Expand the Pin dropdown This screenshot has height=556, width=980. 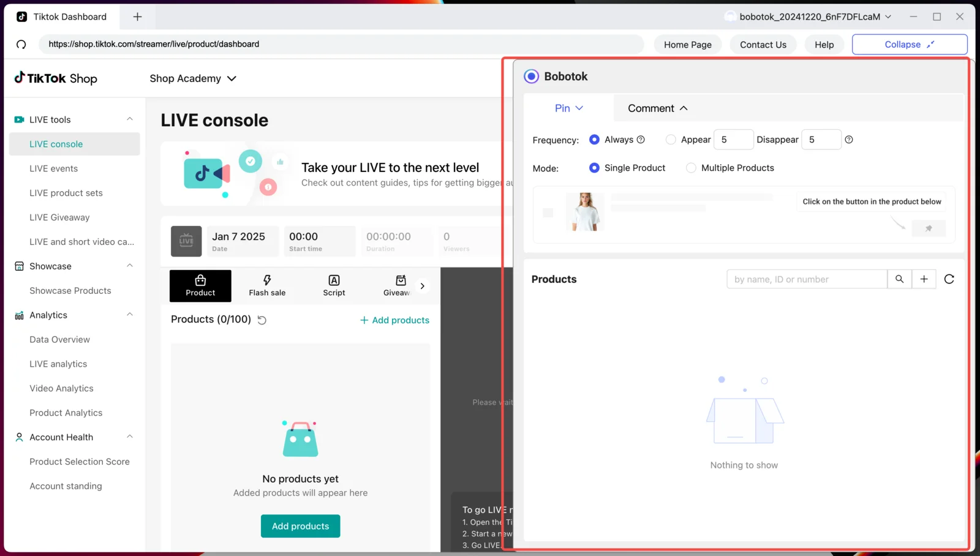[x=569, y=108]
